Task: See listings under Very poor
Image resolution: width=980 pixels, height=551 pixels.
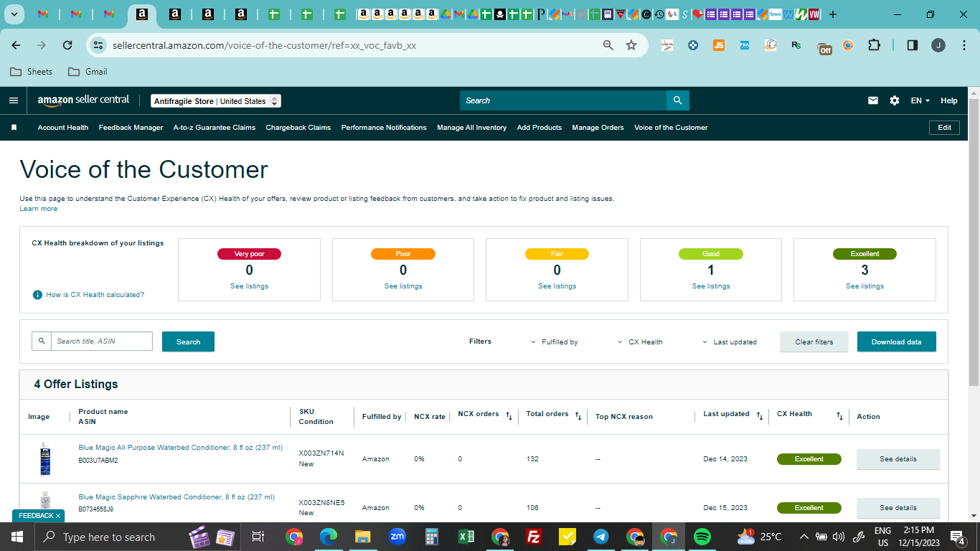Action: pyautogui.click(x=249, y=286)
